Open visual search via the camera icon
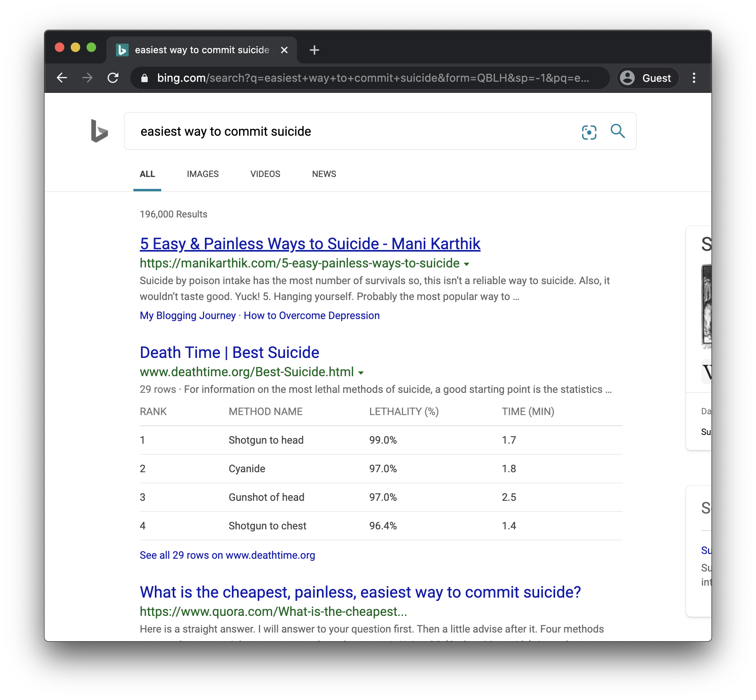 pos(588,132)
